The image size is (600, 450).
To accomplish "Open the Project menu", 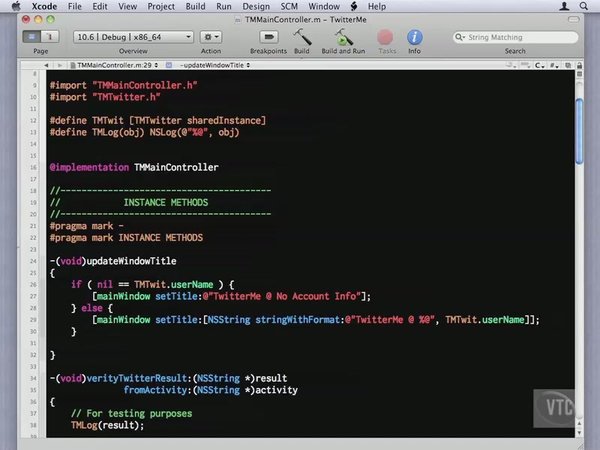I will click(161, 6).
